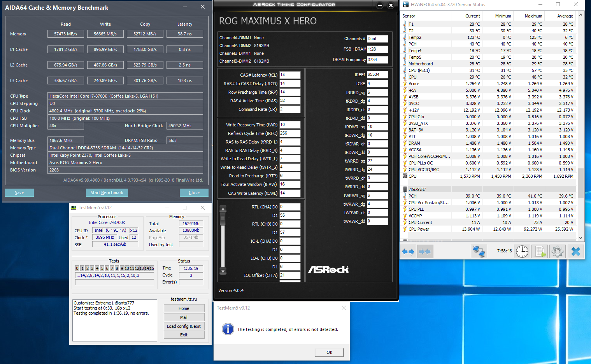Click Close button in AIDA64 benchmark window

(x=194, y=192)
